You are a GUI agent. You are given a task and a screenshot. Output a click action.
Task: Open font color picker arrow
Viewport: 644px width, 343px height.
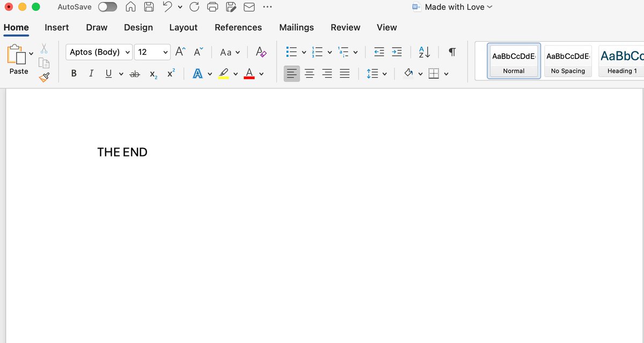coord(261,74)
